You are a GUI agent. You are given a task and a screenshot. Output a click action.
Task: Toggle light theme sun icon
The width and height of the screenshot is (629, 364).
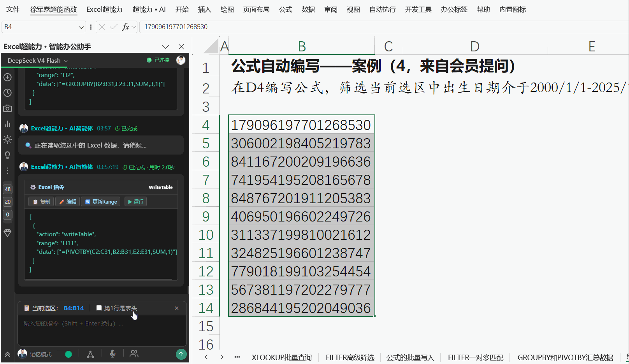[x=7, y=139]
